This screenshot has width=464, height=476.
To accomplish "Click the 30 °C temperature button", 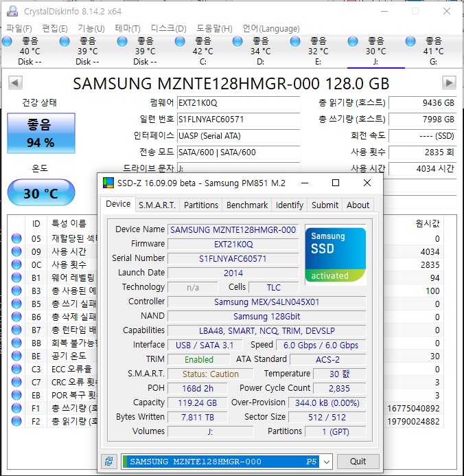I will coord(41,193).
